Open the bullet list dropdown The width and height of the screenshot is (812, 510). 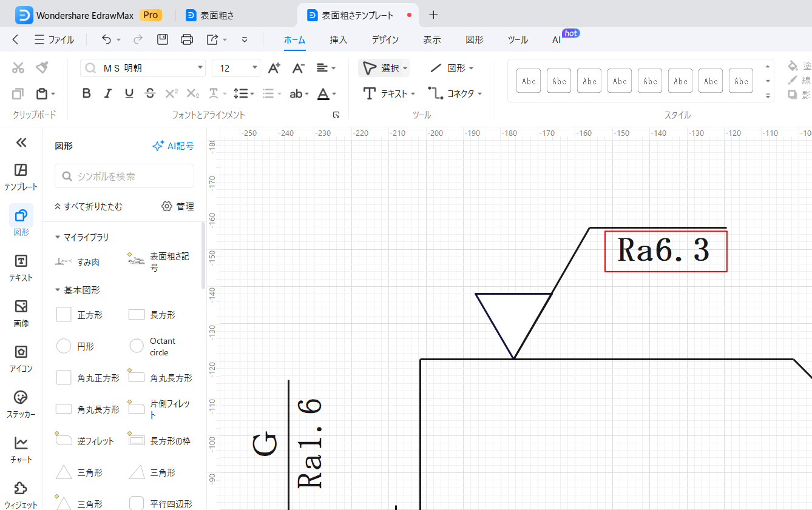[x=271, y=93]
